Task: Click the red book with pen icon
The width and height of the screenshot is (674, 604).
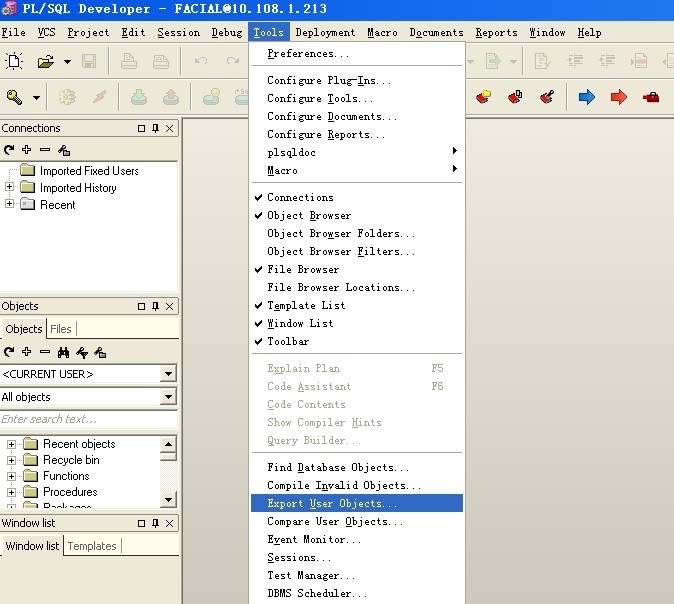Action: [547, 97]
